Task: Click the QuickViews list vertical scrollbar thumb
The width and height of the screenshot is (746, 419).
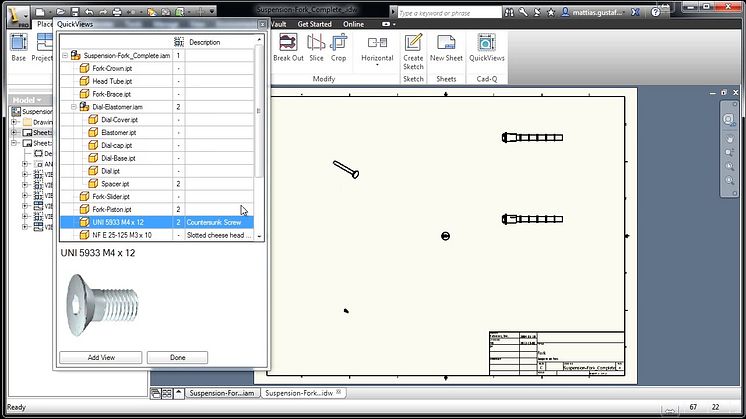Action: point(259,111)
